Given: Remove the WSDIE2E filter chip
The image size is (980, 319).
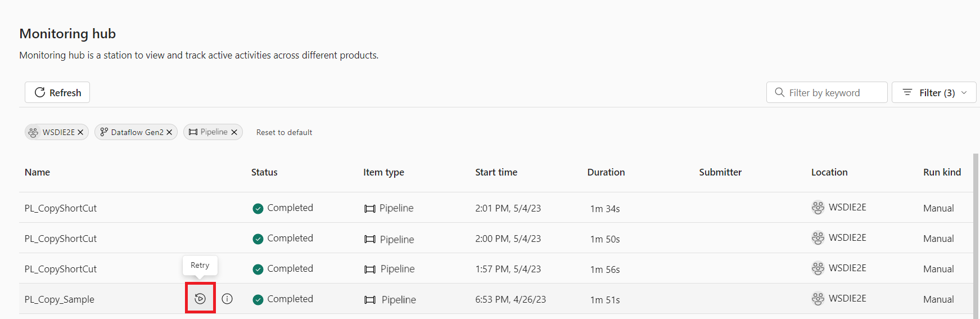Looking at the screenshot, I should (80, 132).
